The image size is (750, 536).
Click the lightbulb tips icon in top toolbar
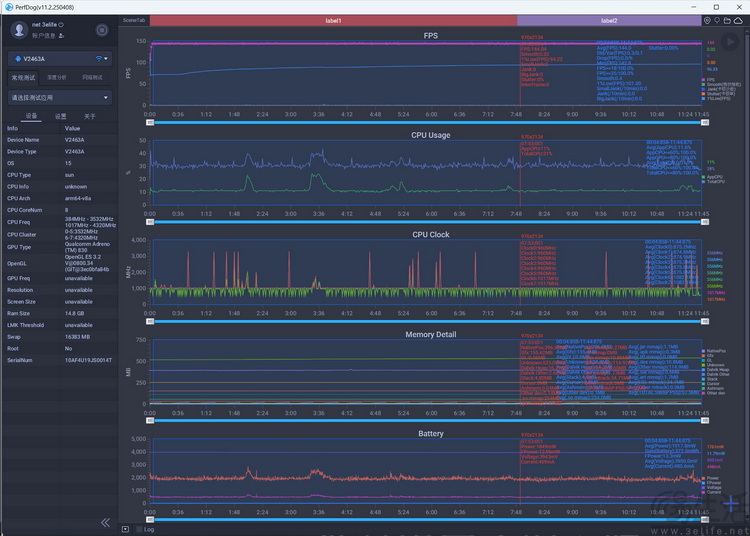[x=717, y=21]
